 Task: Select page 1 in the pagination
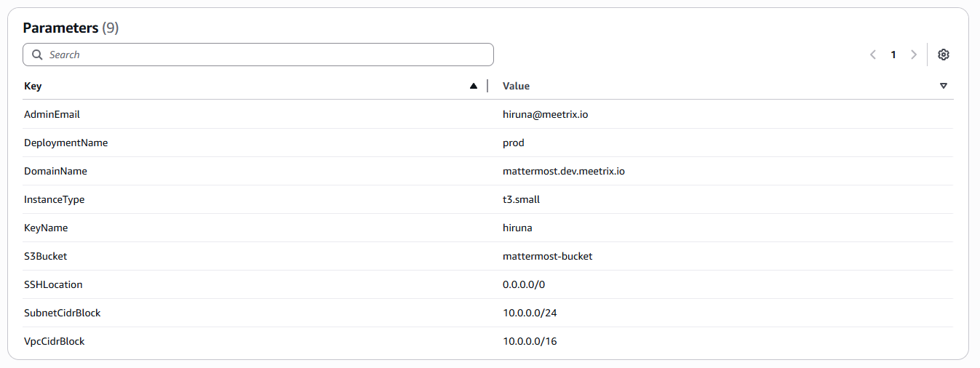893,55
